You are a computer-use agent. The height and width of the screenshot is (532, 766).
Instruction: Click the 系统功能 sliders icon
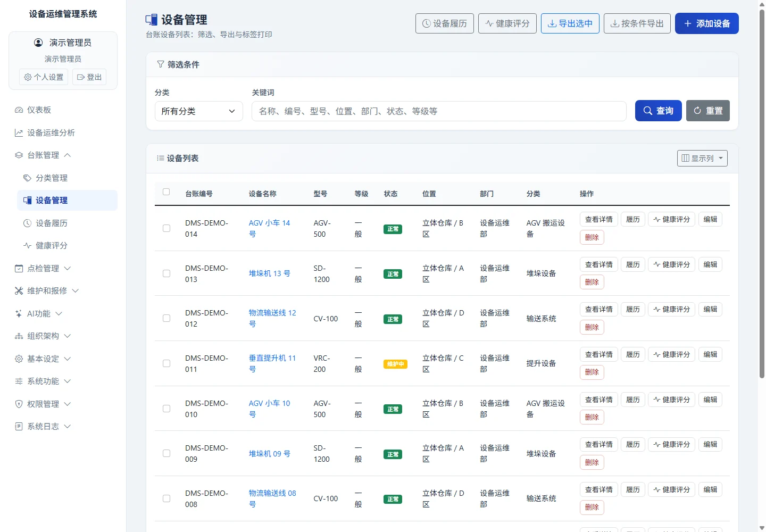pyautogui.click(x=19, y=381)
